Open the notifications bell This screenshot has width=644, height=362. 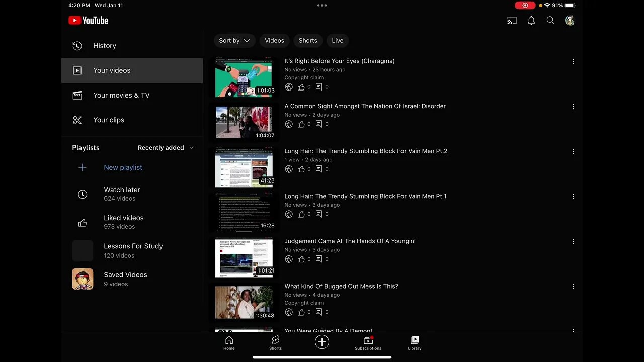point(531,21)
